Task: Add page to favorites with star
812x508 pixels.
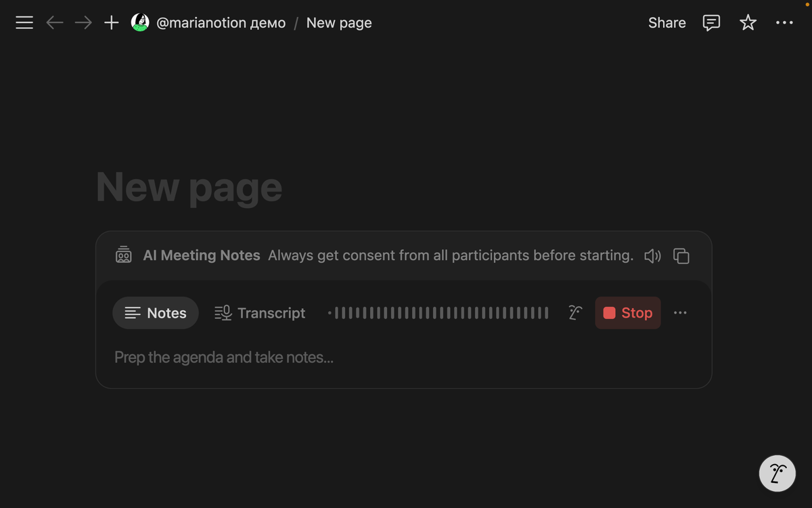Action: pos(748,23)
